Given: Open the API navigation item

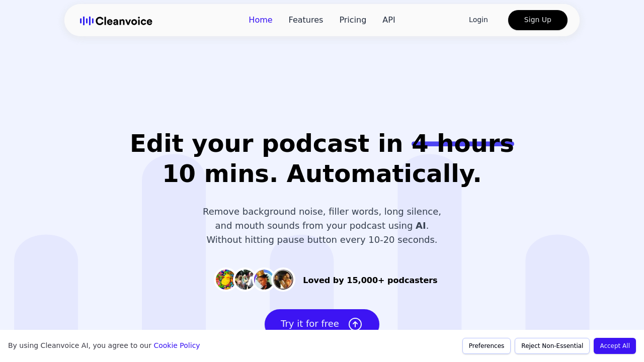Looking at the screenshot, I should coord(388,20).
